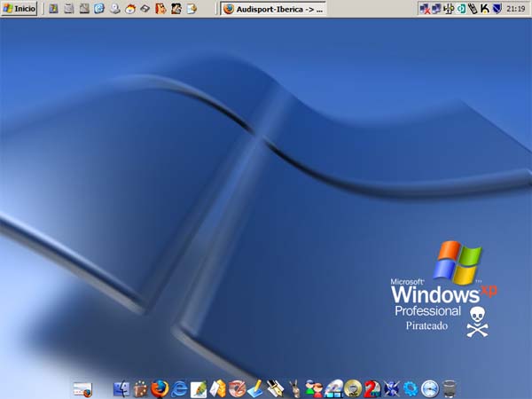Open the blue gear settings dock icon
This screenshot has height=399, width=532.
pyautogui.click(x=411, y=389)
